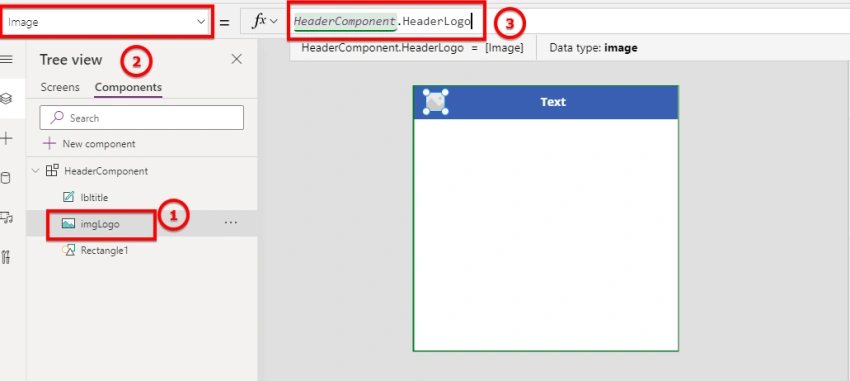The height and width of the screenshot is (381, 850).
Task: Click the Insert plus icon in sidebar
Action: (7, 139)
